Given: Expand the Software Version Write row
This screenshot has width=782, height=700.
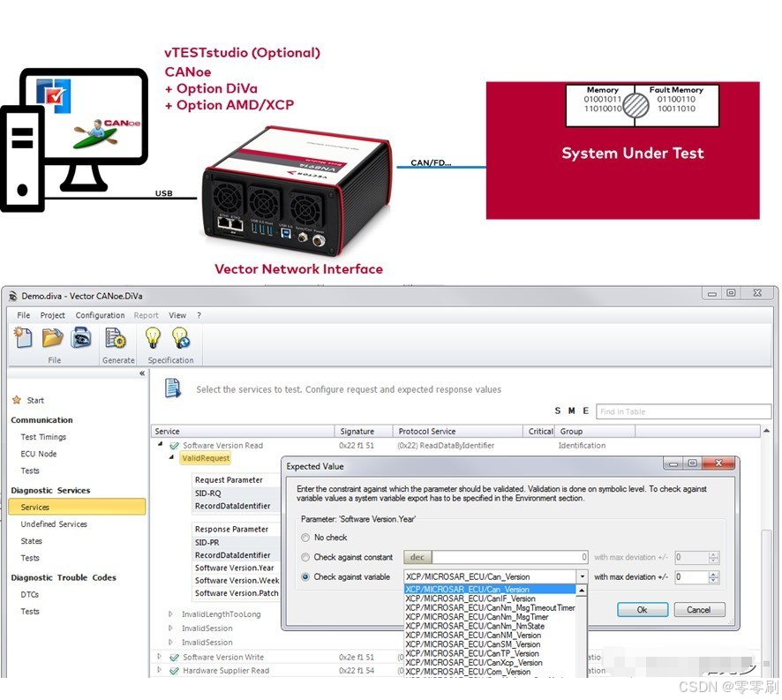Looking at the screenshot, I should point(159,656).
